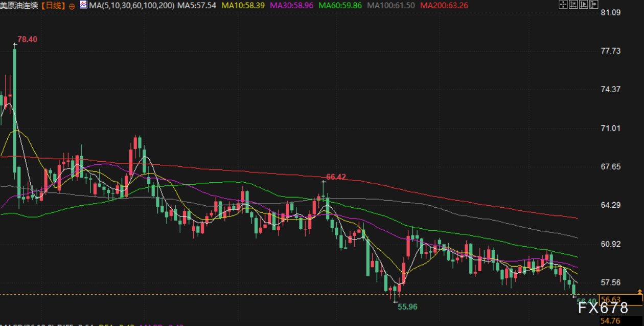Click the orange circled-plus icon beside 日线
Viewport: 644px width, 326px height.
pyautogui.click(x=71, y=6)
